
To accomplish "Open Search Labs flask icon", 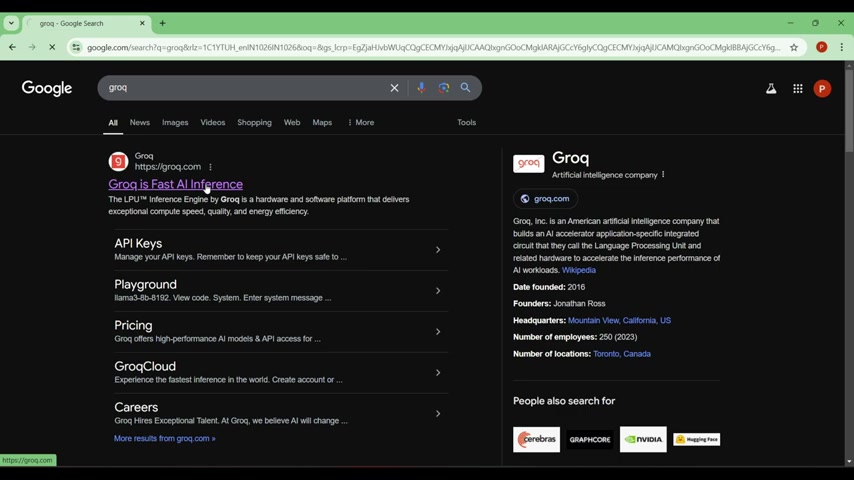I will click(771, 88).
